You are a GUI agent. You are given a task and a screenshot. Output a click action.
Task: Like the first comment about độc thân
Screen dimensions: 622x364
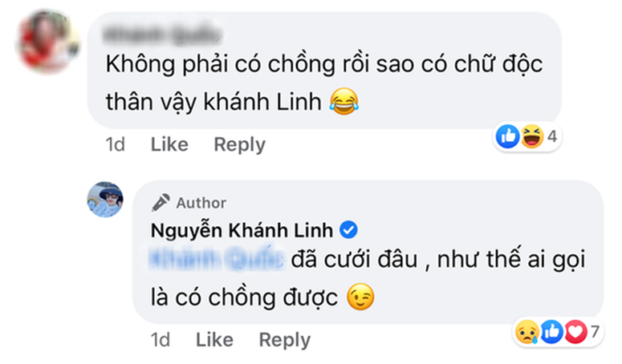point(169,144)
